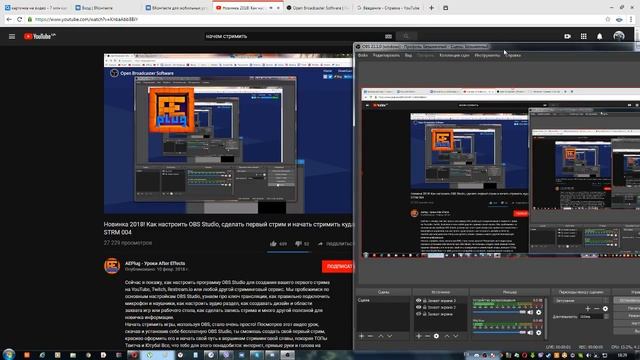Dislike the video with thumbs down
Viewport: 640px width, 360px height.
298,244
